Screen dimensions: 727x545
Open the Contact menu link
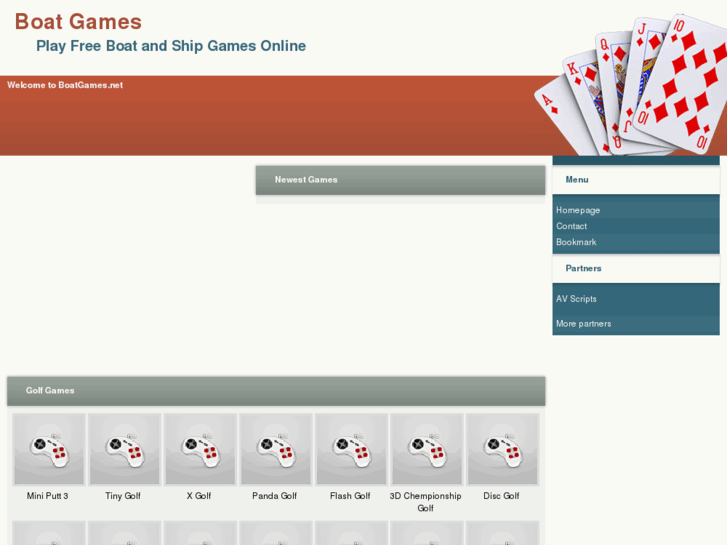[572, 226]
